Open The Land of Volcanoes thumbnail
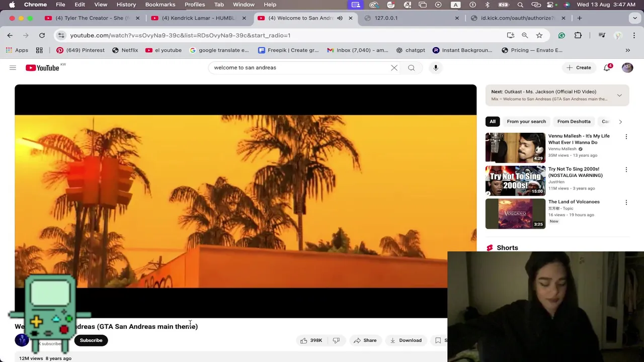Image resolution: width=644 pixels, height=362 pixels. [515, 214]
